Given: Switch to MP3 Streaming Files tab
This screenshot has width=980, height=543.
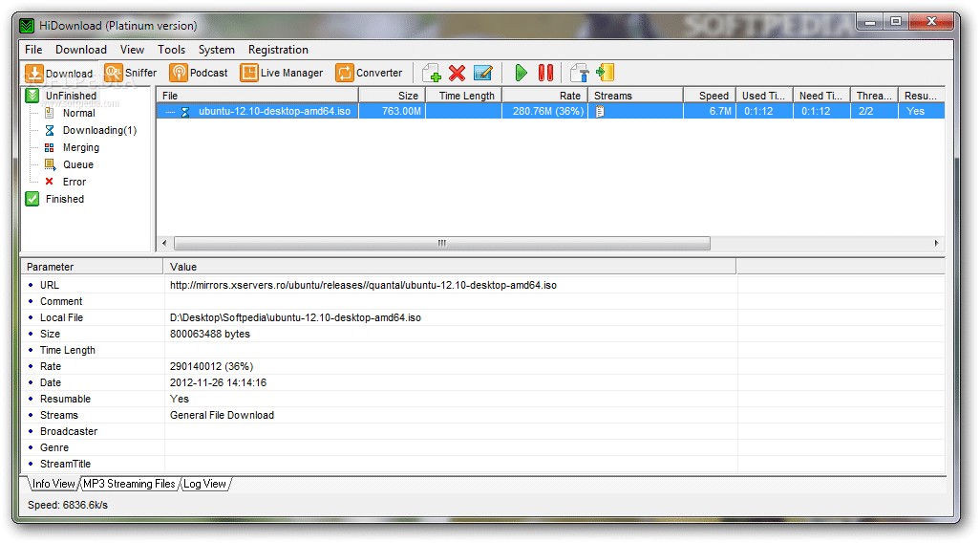Looking at the screenshot, I should coord(129,484).
